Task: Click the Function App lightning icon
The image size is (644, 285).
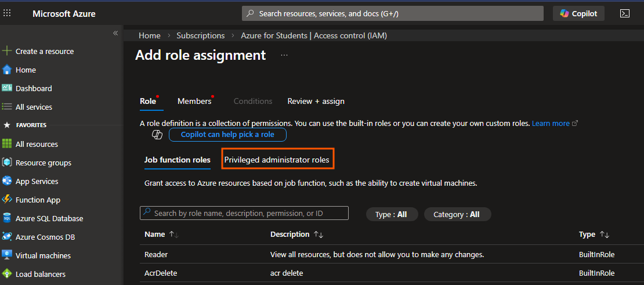Action: (x=7, y=200)
